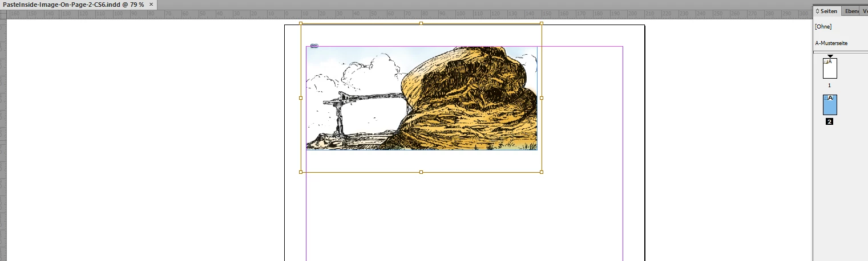Close the PasteInside-Image-On-Page-2-CS6.indd document tab
Screen dimensions: 868x261
pyautogui.click(x=151, y=4)
